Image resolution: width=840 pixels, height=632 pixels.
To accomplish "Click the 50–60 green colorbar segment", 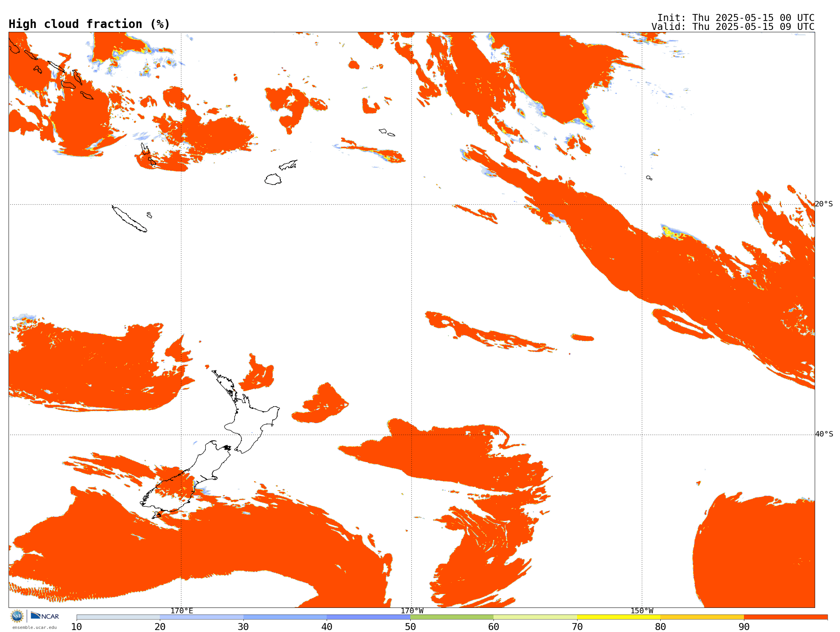I will [452, 617].
